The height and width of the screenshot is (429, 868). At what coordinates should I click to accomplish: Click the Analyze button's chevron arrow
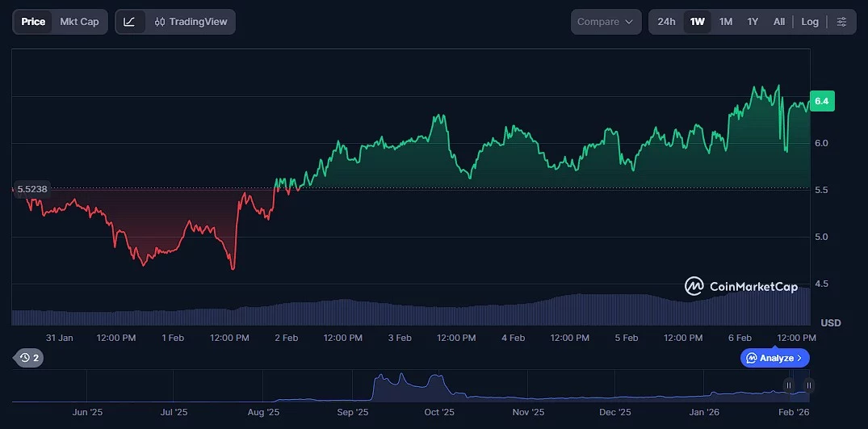(799, 358)
